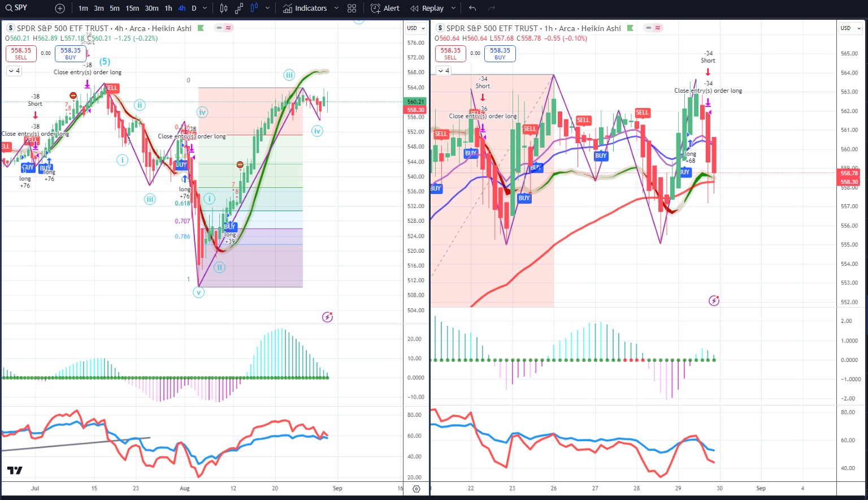
Task: Click the 0.618 Fibonacci level label
Action: 182,203
